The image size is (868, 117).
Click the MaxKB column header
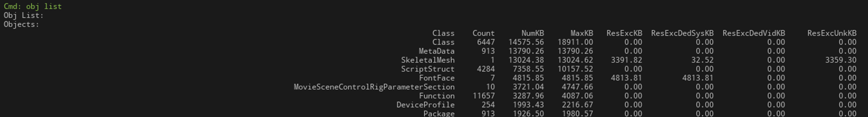pos(581,33)
